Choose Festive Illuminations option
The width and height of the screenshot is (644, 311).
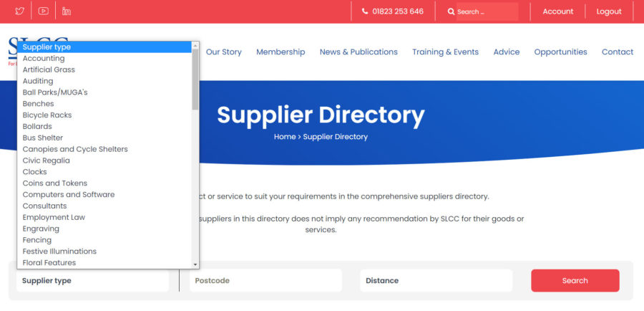point(104,251)
